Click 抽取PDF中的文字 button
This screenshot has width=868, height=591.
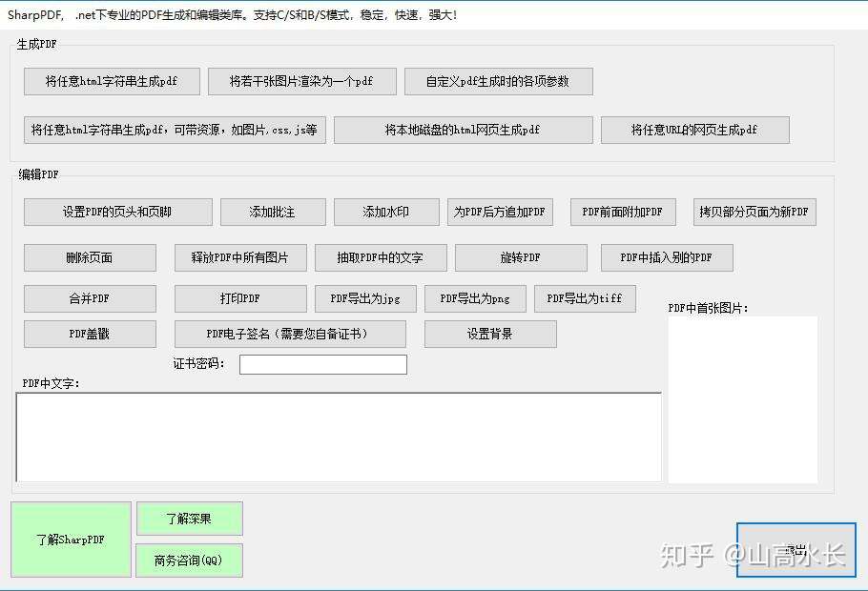click(x=381, y=258)
